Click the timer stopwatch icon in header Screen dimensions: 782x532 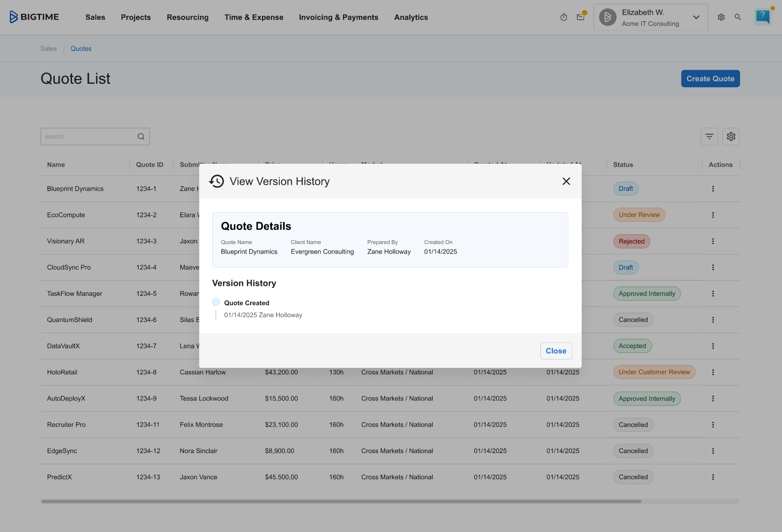click(x=563, y=17)
